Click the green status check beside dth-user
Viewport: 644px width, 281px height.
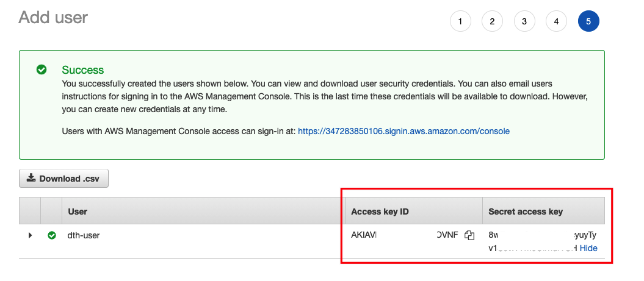[52, 235]
